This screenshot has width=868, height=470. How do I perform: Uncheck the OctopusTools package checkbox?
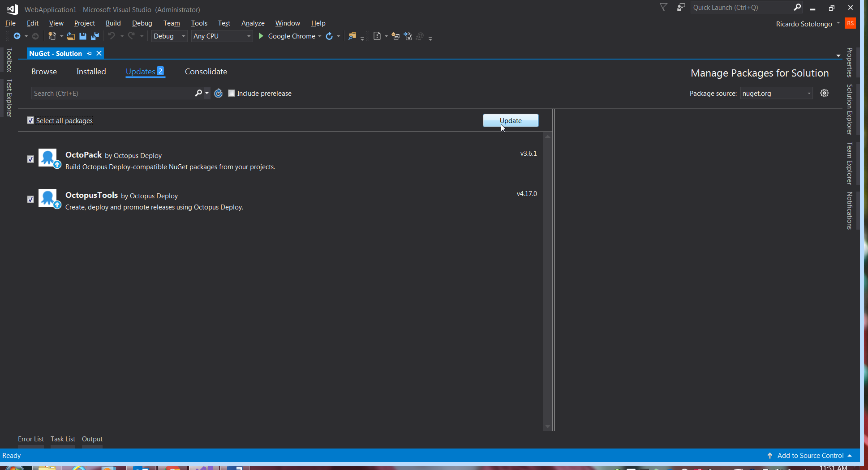tap(30, 199)
